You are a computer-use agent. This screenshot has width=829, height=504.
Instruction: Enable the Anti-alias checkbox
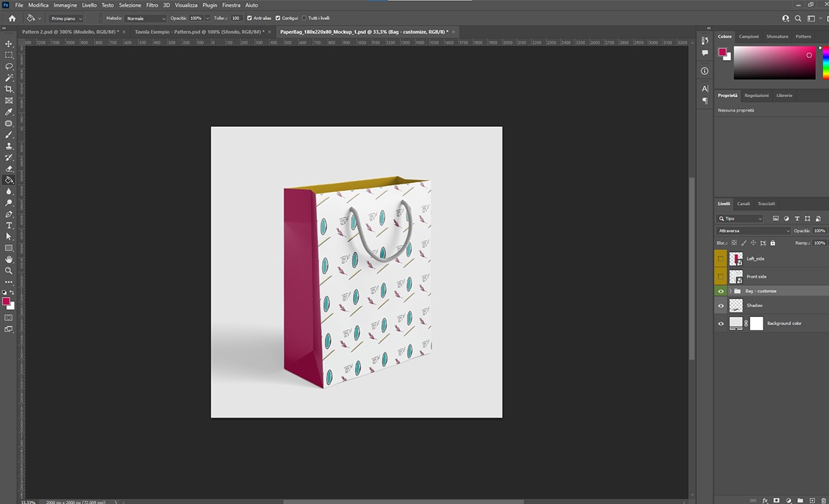[x=250, y=18]
